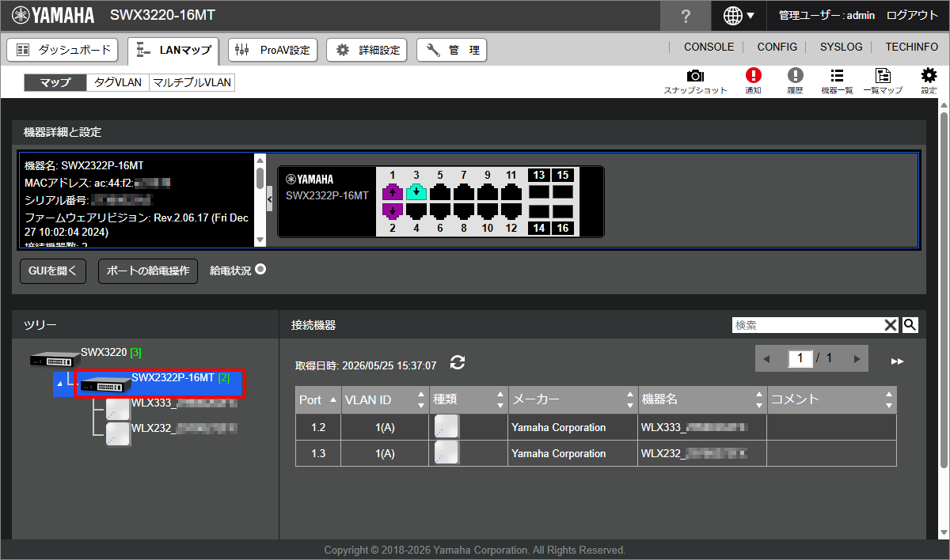Click the device type icon in Port 1.3 row
950x560 pixels.
point(446,453)
